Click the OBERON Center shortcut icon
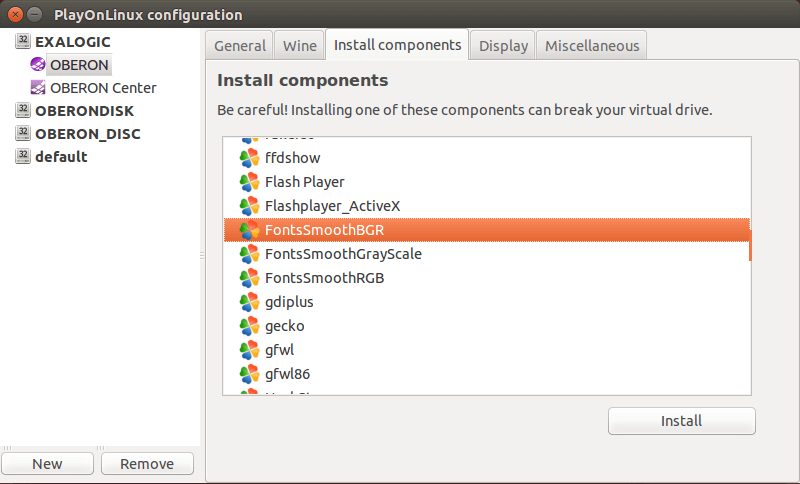The height and width of the screenshot is (484, 800). click(38, 88)
